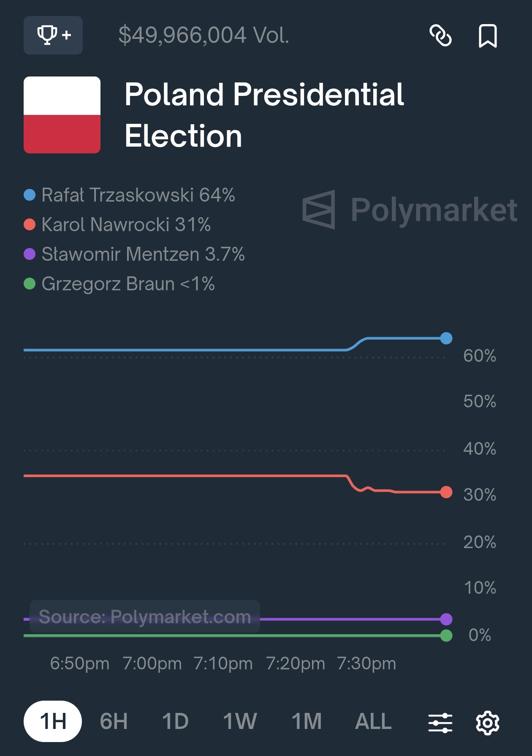Screen dimensions: 532x756
Task: Select the 1H time range
Action: [53, 721]
